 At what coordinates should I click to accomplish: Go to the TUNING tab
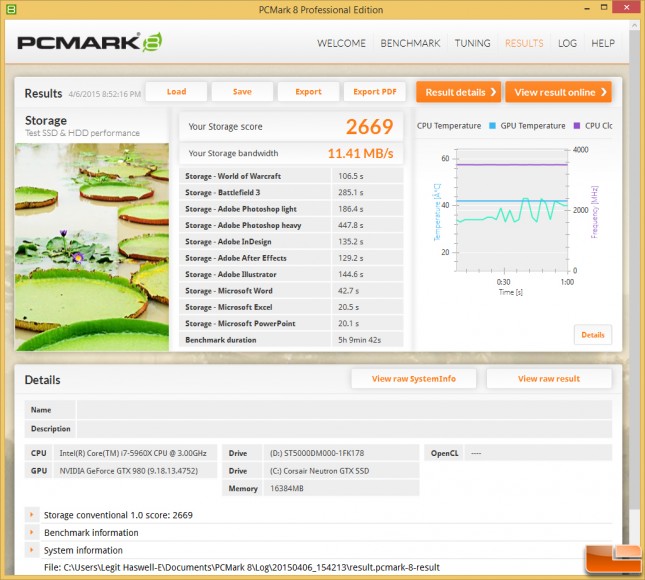472,43
